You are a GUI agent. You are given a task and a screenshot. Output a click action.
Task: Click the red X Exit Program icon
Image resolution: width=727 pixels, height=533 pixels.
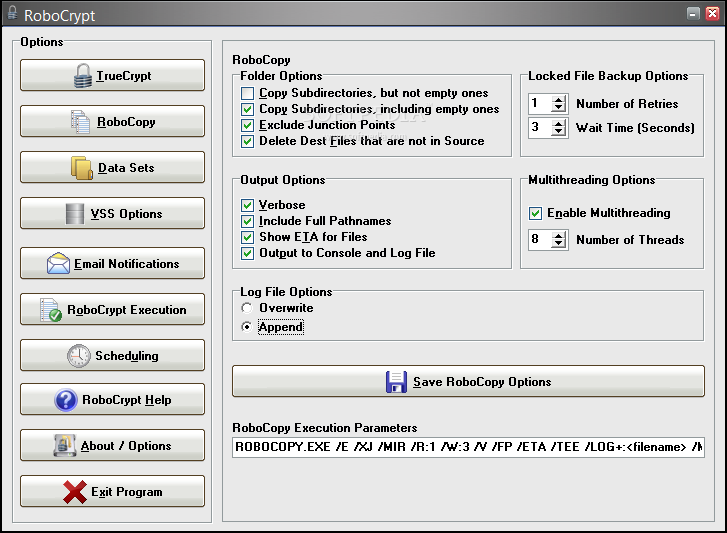coord(75,491)
